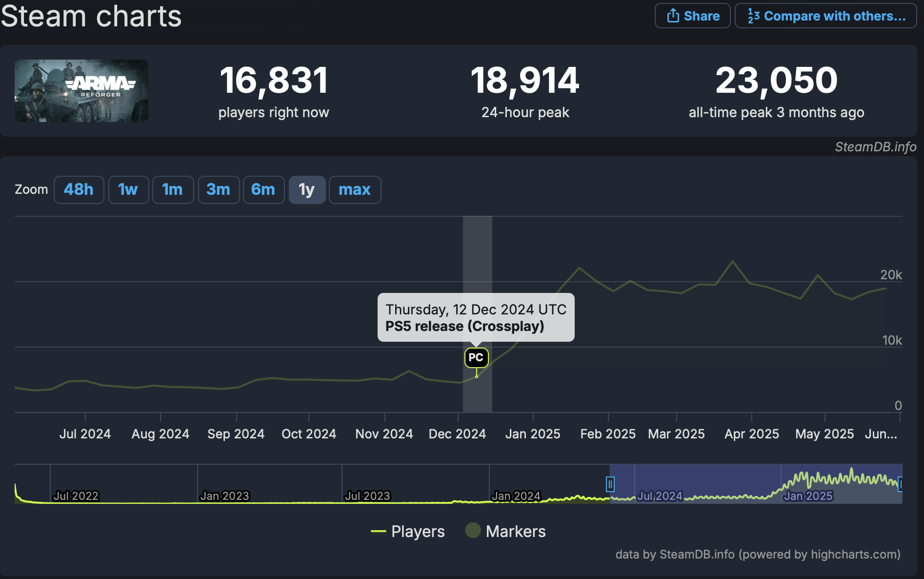Click the 20k y-axis label
The width and height of the screenshot is (924, 579).
tap(891, 275)
